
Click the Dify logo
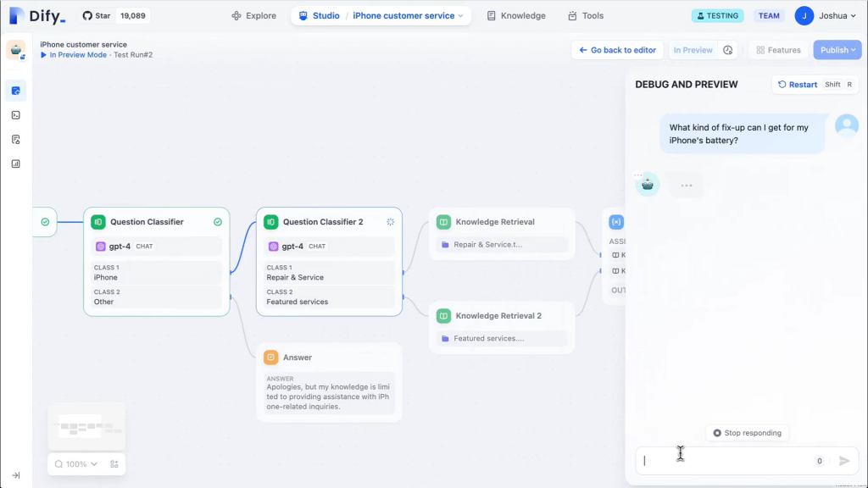point(36,15)
